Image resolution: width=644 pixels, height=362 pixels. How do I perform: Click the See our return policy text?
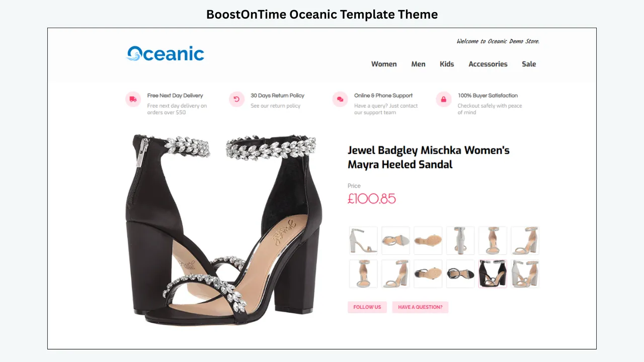point(276,106)
